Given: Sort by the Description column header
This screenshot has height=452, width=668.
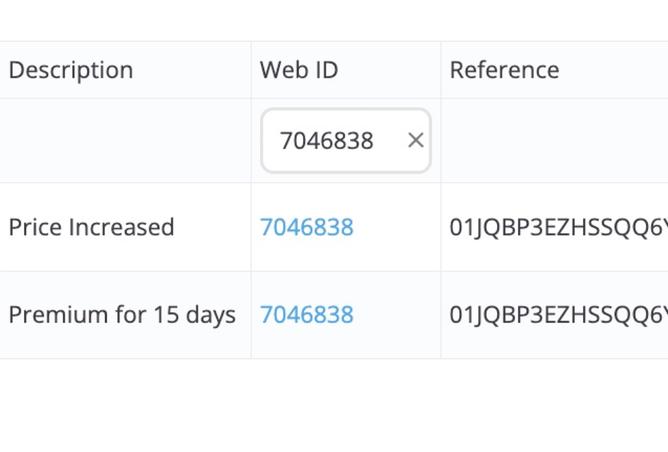Looking at the screenshot, I should (x=71, y=70).
